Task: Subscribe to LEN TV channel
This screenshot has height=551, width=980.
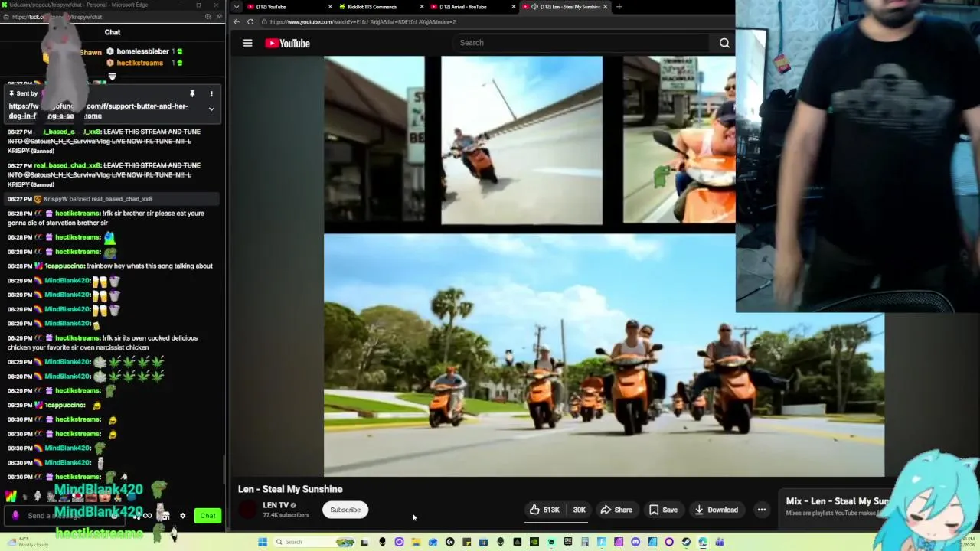Action: coord(345,510)
